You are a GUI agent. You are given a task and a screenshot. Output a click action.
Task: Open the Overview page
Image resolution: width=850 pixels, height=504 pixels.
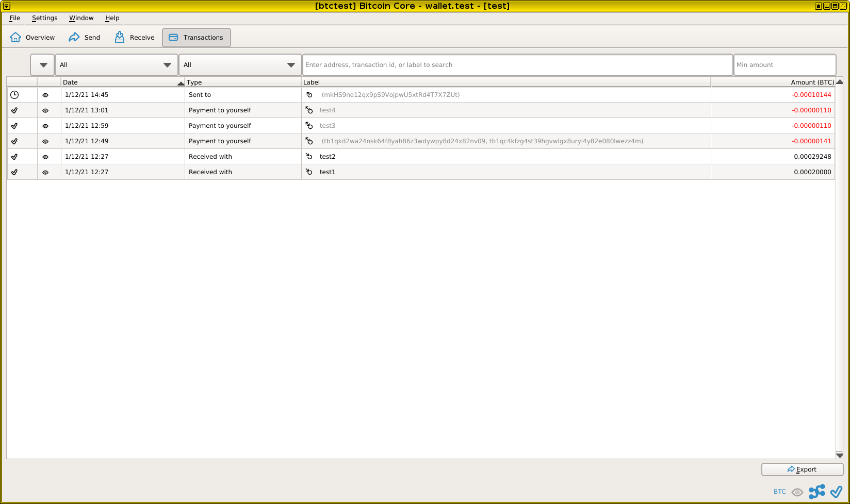[32, 38]
